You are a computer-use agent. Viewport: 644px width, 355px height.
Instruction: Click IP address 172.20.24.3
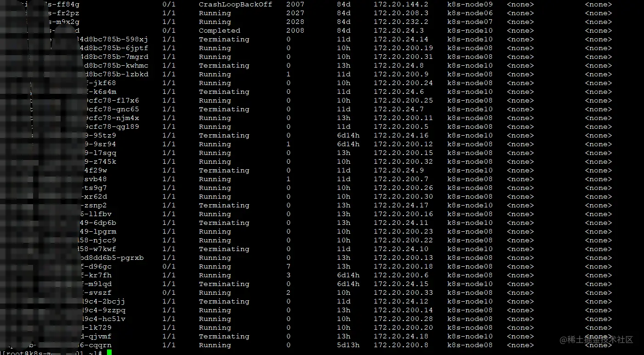[x=398, y=31]
